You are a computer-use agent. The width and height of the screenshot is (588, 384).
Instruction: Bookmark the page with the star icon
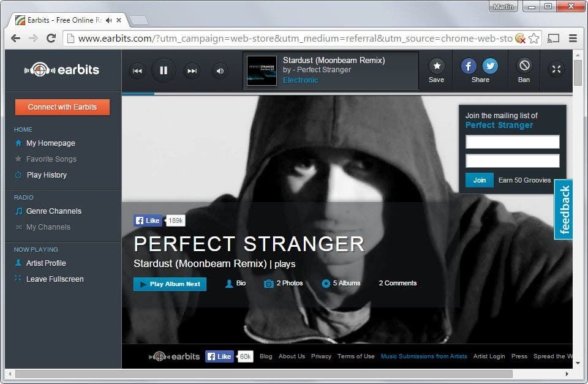tap(533, 38)
